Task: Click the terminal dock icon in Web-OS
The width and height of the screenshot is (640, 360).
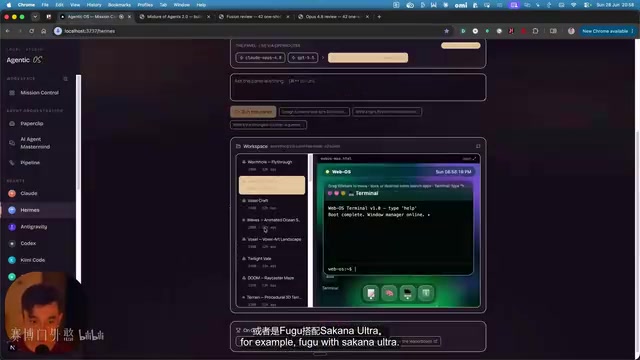Action: [x=407, y=293]
